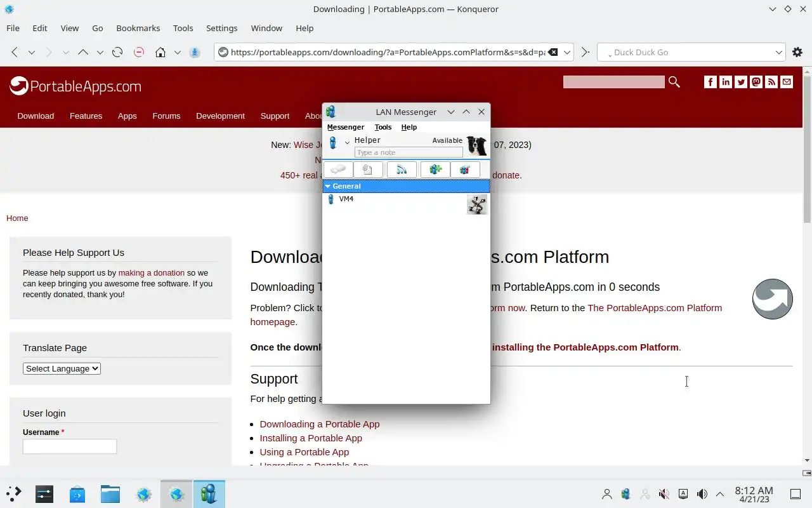Open the Konqueror Go menu
Screen dimensions: 812x508
point(98,28)
